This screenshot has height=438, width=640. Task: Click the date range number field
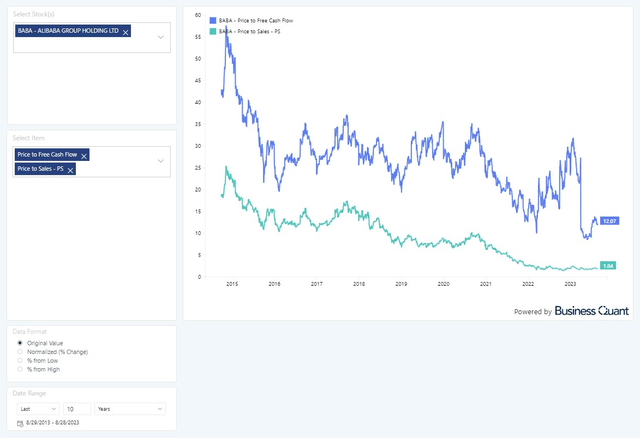point(76,408)
